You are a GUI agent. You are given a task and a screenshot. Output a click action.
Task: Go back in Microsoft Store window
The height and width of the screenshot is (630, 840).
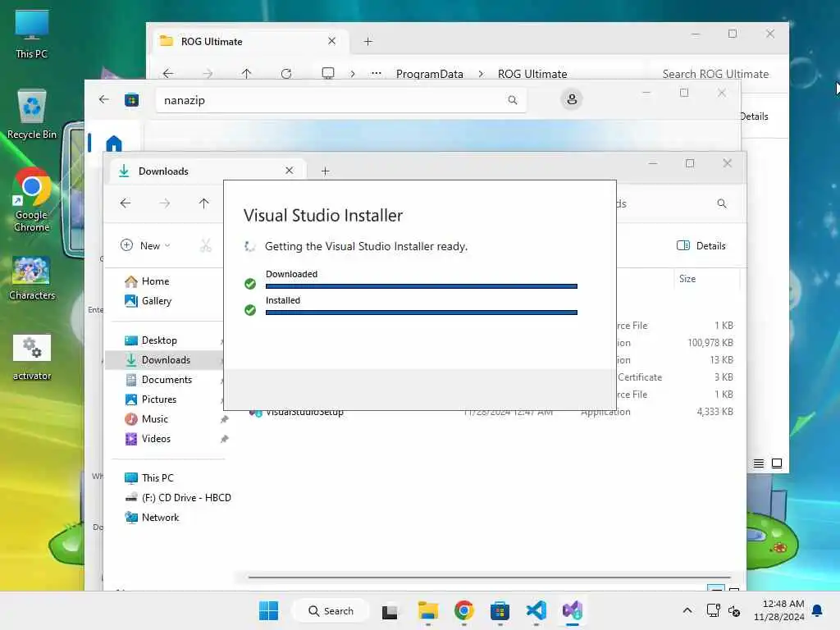click(104, 99)
